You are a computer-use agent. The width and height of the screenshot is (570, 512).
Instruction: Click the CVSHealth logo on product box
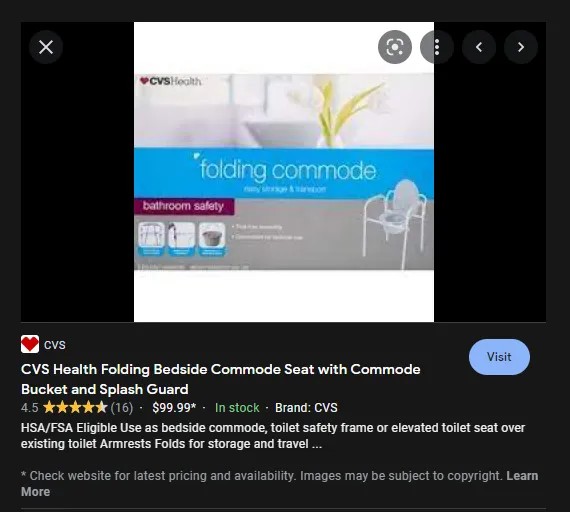(x=170, y=81)
